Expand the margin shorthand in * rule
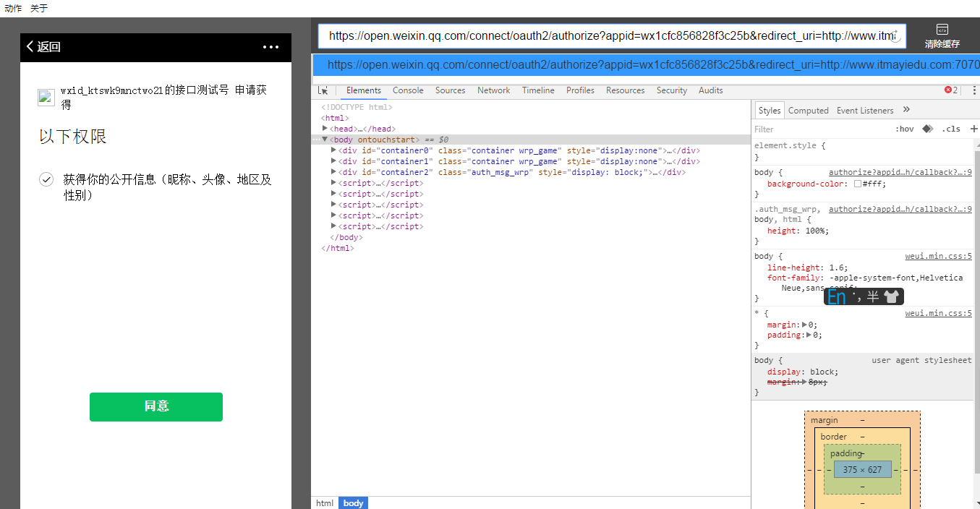Viewport: 980px width, 509px height. [805, 325]
